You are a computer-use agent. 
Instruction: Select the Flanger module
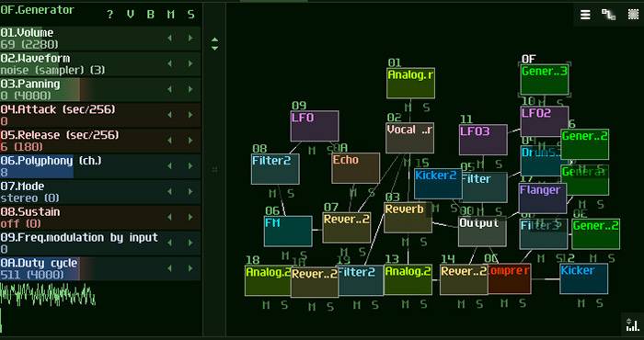click(x=543, y=198)
